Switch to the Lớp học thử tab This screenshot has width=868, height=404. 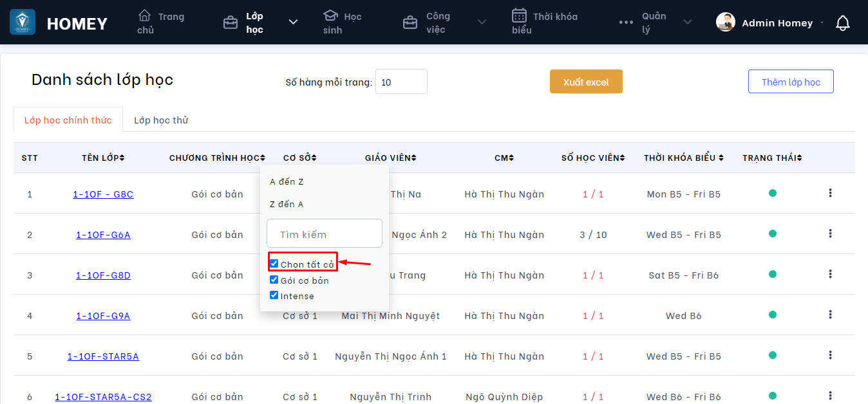pos(161,120)
